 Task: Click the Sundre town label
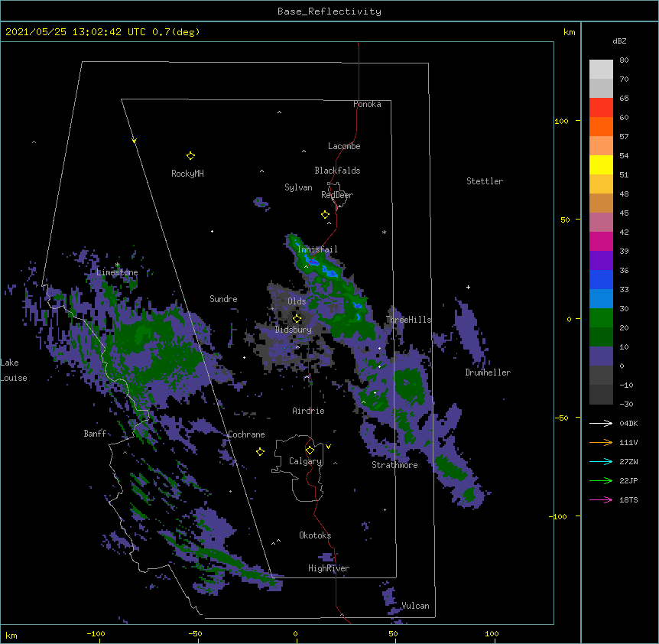[x=223, y=299]
